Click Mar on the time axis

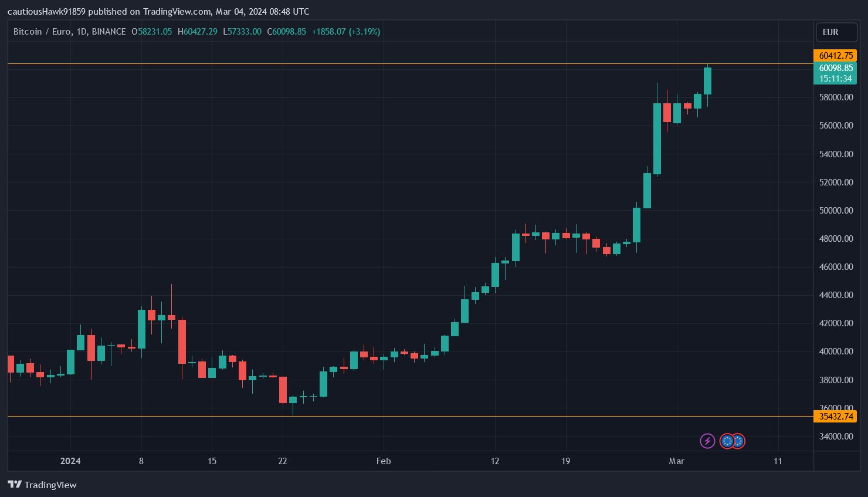[x=676, y=461]
